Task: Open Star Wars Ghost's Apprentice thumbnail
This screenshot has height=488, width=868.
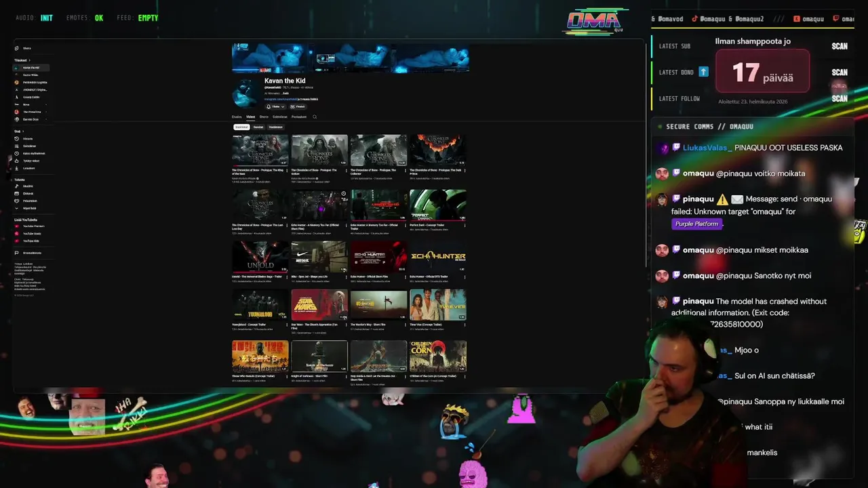Action: (319, 304)
